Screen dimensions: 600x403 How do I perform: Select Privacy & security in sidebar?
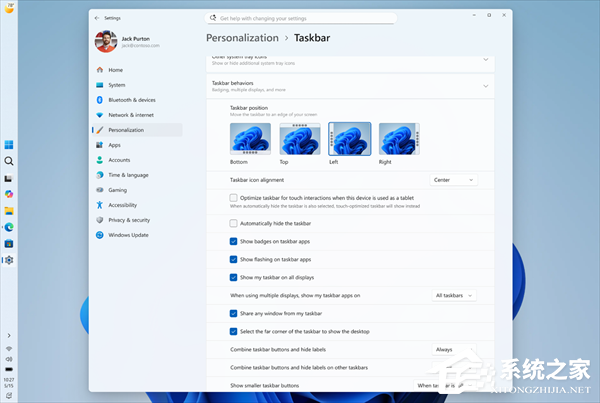pyautogui.click(x=129, y=220)
